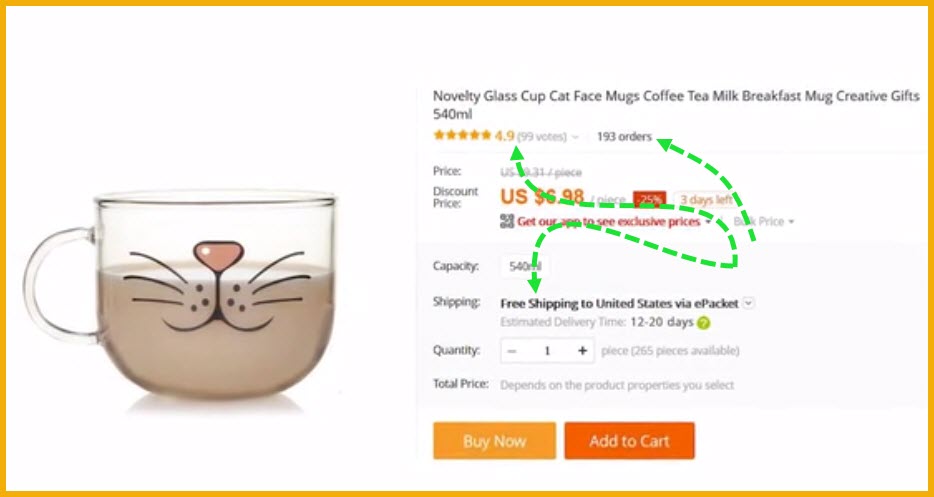Click the green delivery time help icon
The image size is (934, 497).
click(704, 323)
